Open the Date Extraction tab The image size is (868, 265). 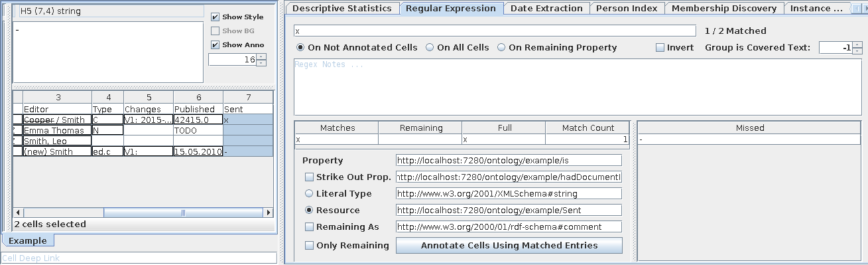(546, 9)
